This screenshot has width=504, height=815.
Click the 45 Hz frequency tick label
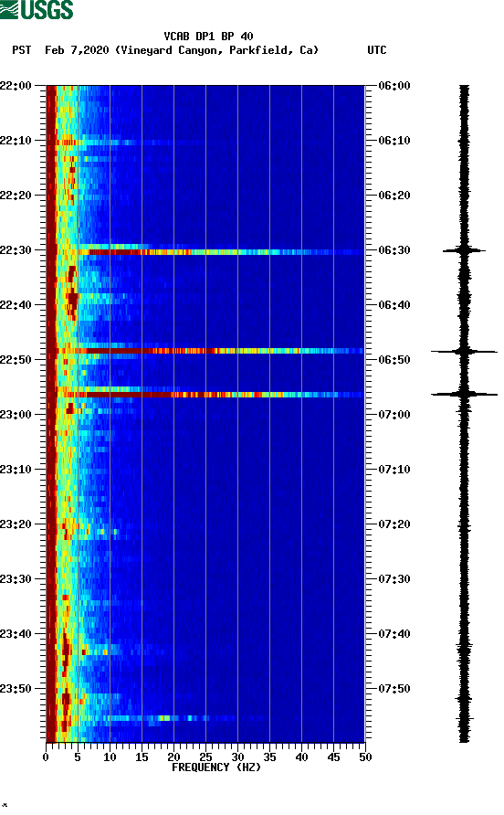tap(333, 757)
